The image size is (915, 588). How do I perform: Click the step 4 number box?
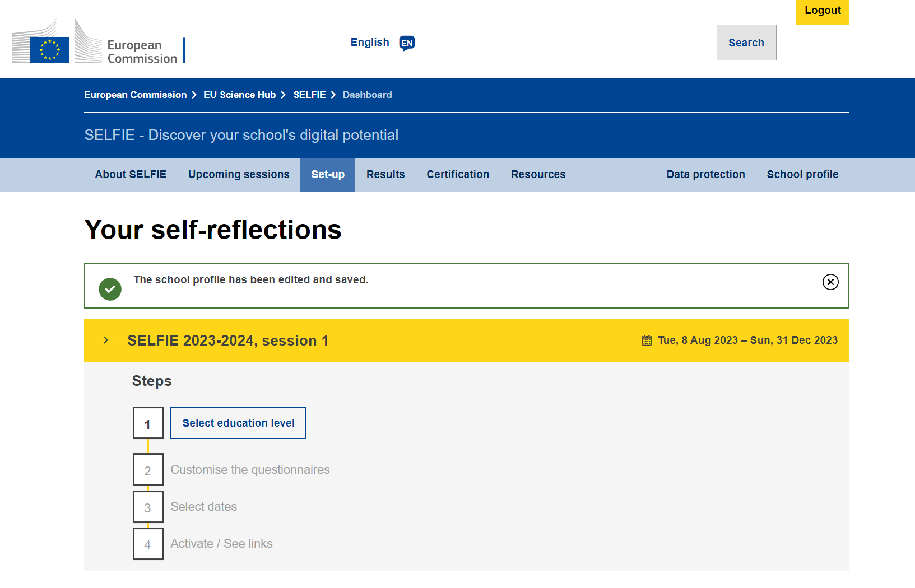[x=148, y=544]
